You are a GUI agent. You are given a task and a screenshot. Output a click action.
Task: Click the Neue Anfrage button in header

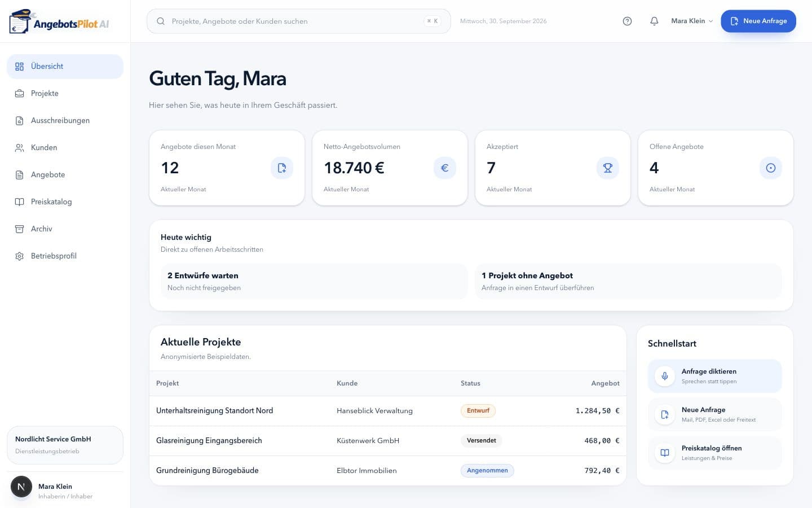point(758,21)
